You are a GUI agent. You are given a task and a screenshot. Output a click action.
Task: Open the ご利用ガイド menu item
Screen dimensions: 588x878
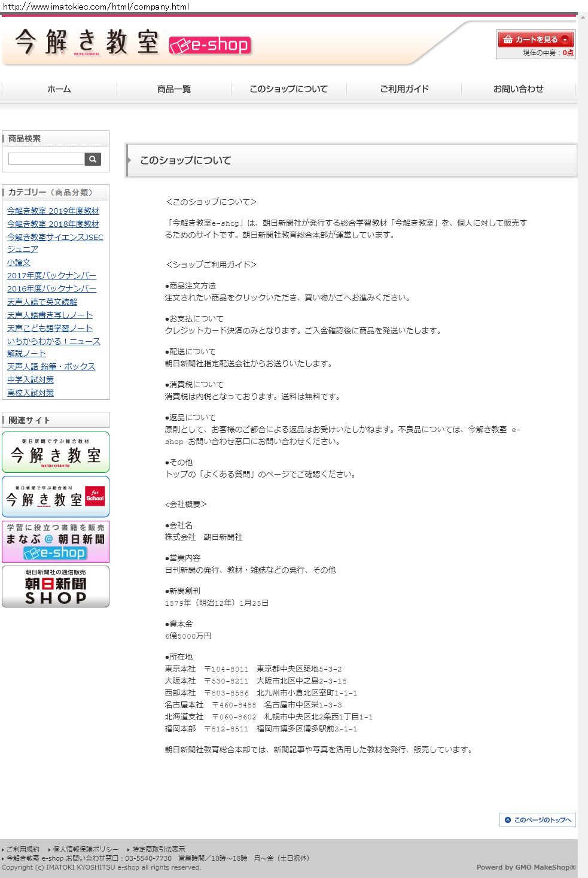coord(404,89)
